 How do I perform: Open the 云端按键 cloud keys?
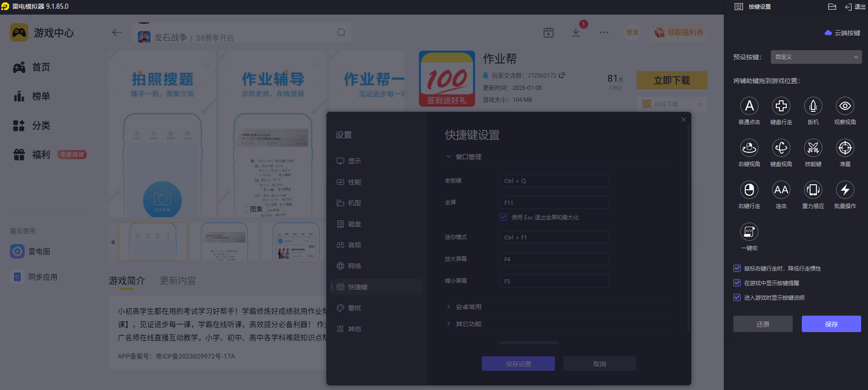(842, 33)
